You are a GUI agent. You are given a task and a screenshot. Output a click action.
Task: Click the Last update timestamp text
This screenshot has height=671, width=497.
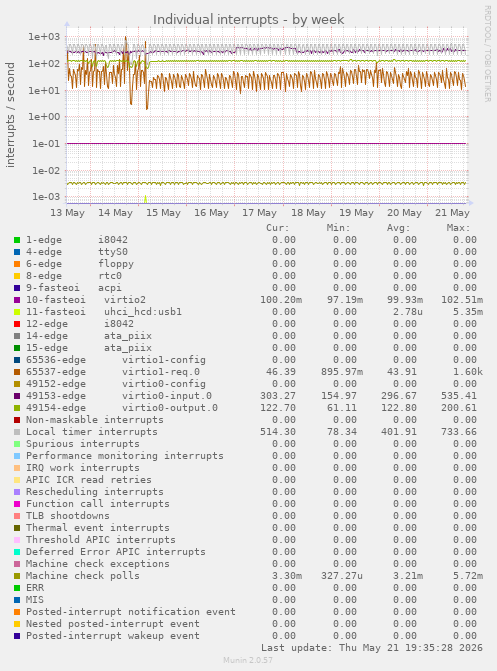pos(372,647)
